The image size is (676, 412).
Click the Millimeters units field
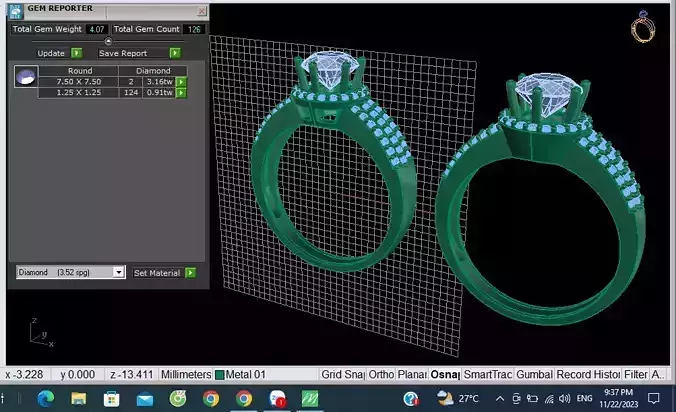(x=186, y=375)
